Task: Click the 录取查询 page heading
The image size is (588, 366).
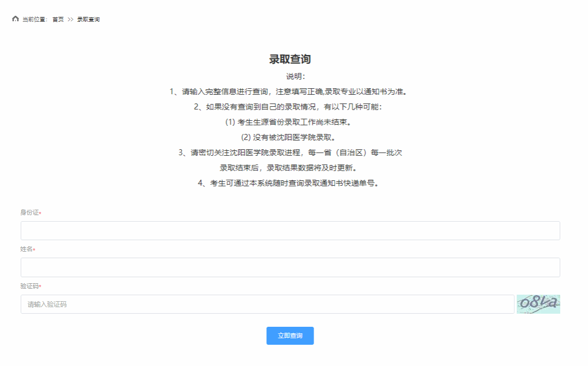Action: (290, 59)
